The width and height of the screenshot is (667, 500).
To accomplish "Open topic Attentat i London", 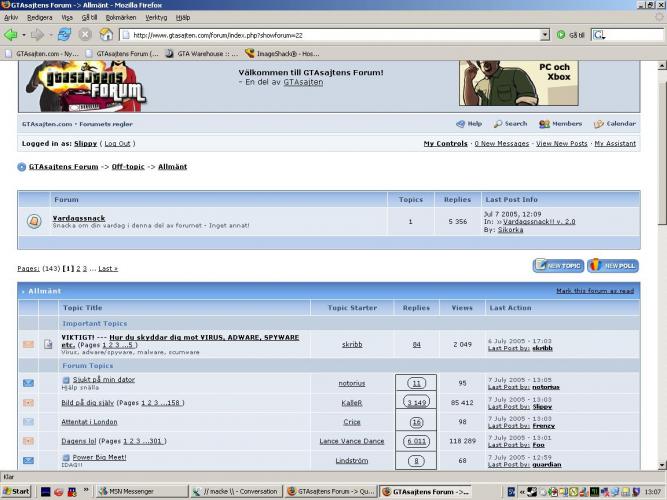I will click(x=89, y=422).
